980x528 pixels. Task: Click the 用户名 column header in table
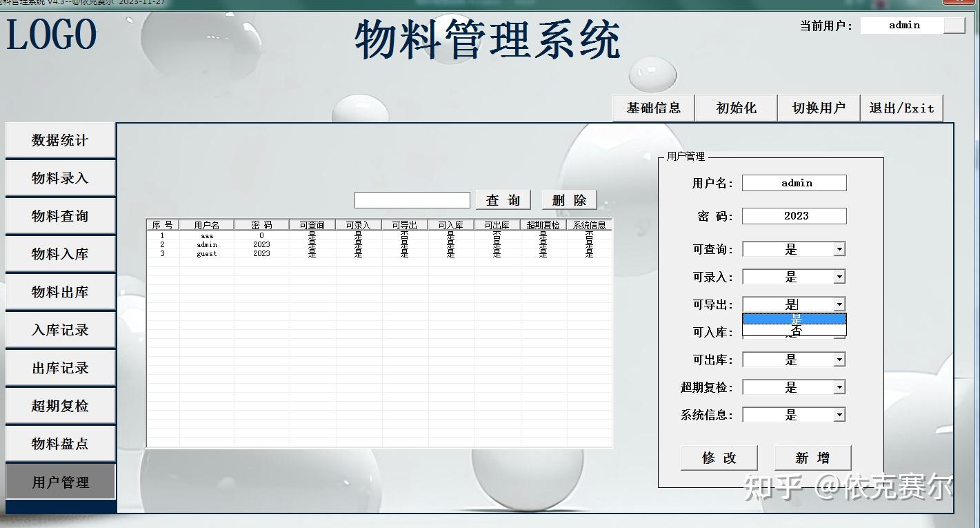tap(207, 225)
